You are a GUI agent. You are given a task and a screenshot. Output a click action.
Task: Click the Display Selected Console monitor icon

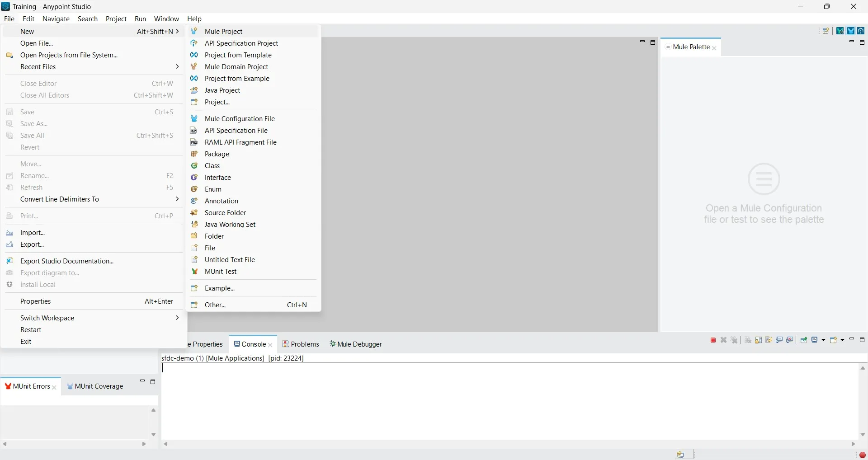[815, 340]
